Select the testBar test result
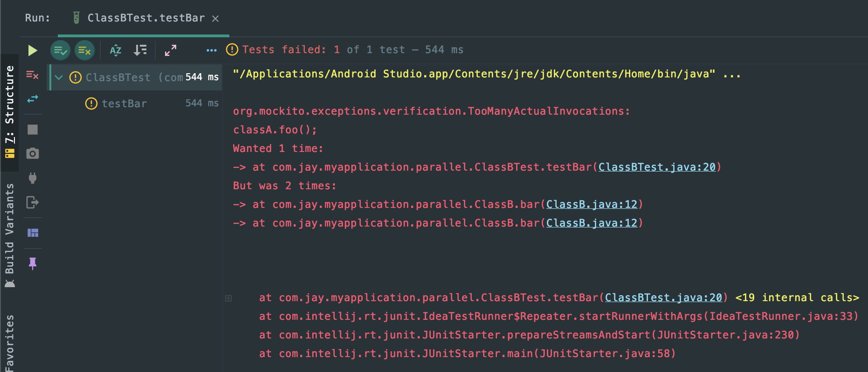Viewport: 868px width, 372px height. (124, 103)
